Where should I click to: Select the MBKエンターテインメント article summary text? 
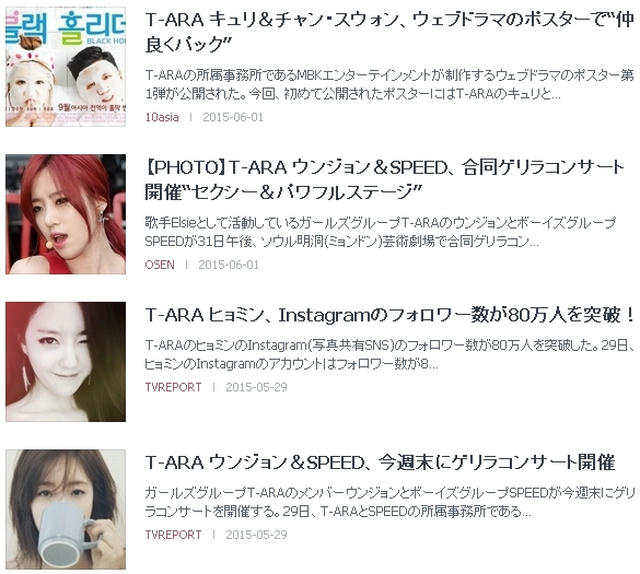click(390, 85)
